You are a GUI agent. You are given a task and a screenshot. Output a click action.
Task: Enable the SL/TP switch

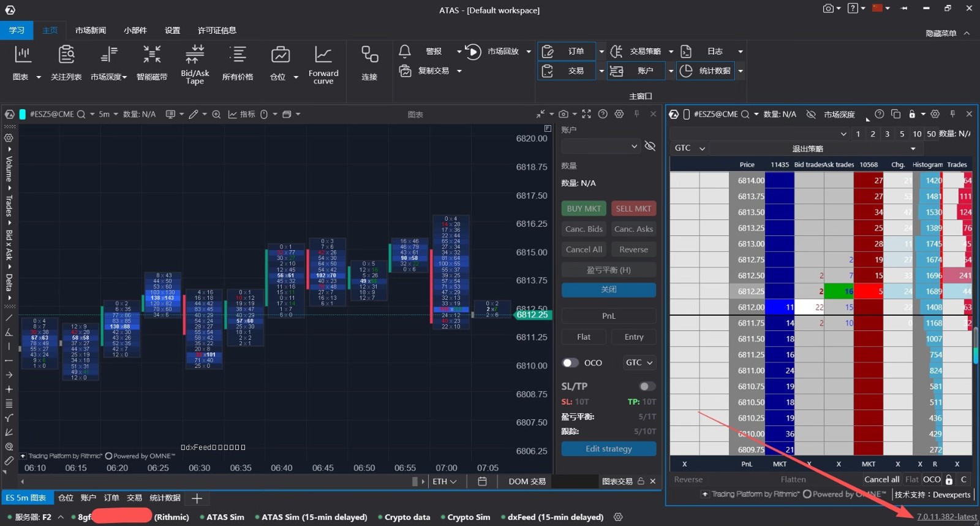(647, 386)
